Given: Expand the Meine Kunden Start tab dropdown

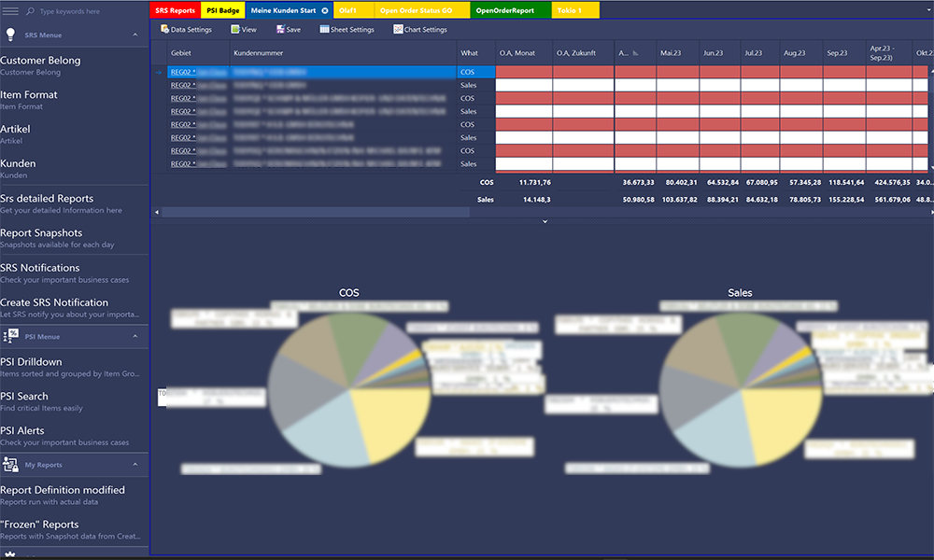Looking at the screenshot, I should [x=326, y=10].
